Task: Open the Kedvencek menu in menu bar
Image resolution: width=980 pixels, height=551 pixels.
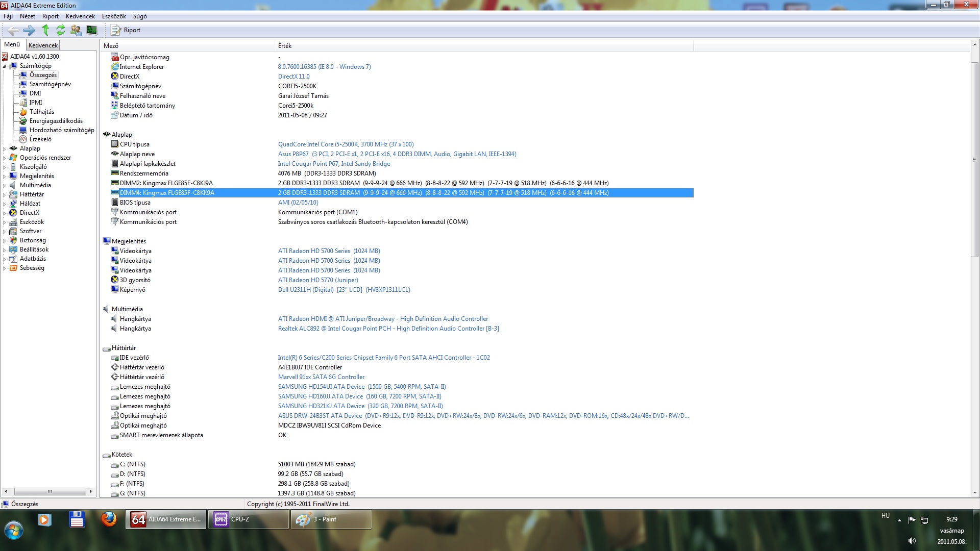Action: [x=80, y=16]
